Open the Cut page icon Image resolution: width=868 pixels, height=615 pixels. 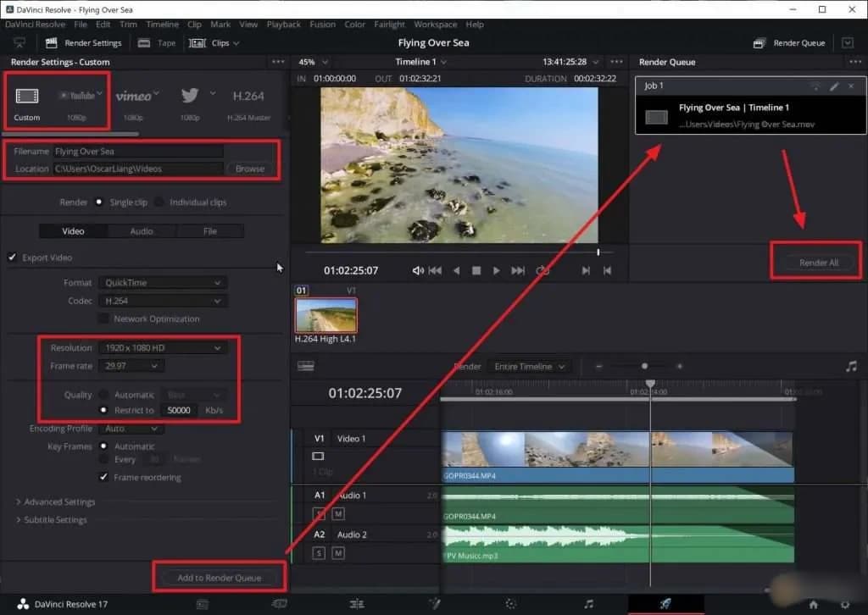coord(279,603)
